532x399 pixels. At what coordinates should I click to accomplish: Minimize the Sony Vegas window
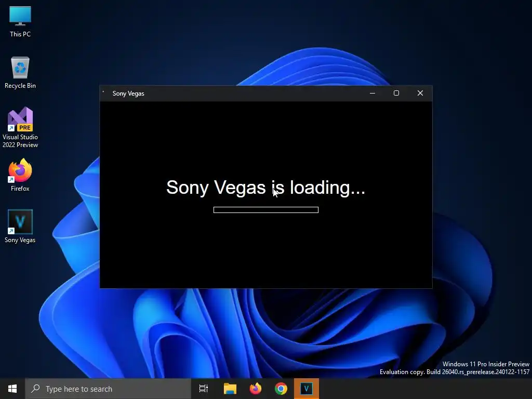[x=373, y=94]
